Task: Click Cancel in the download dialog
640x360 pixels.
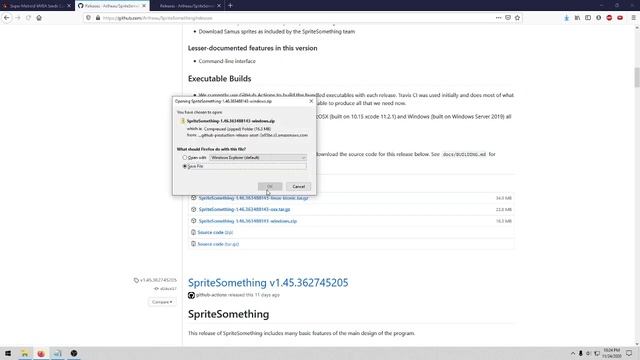Action: pyautogui.click(x=298, y=187)
